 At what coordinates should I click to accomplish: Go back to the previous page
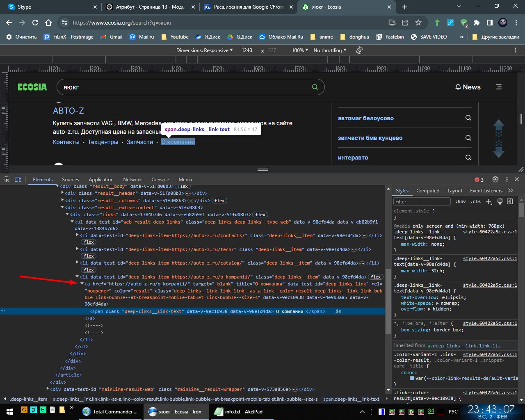click(9, 23)
